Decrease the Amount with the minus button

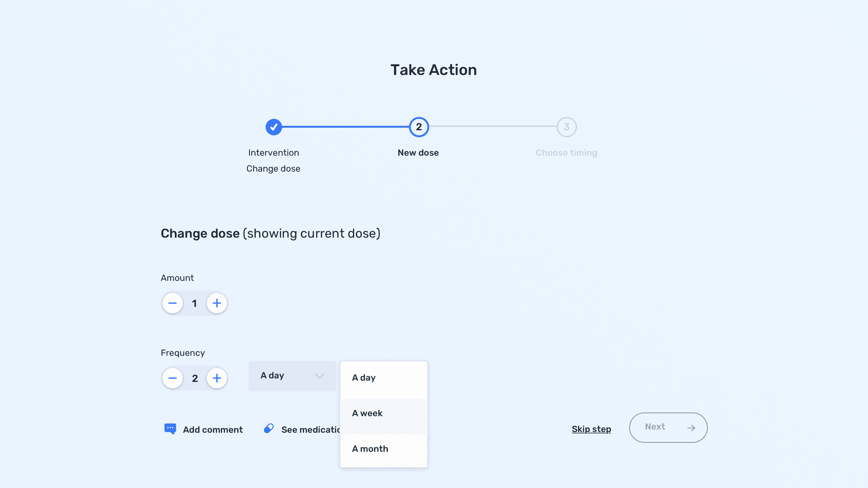(172, 303)
